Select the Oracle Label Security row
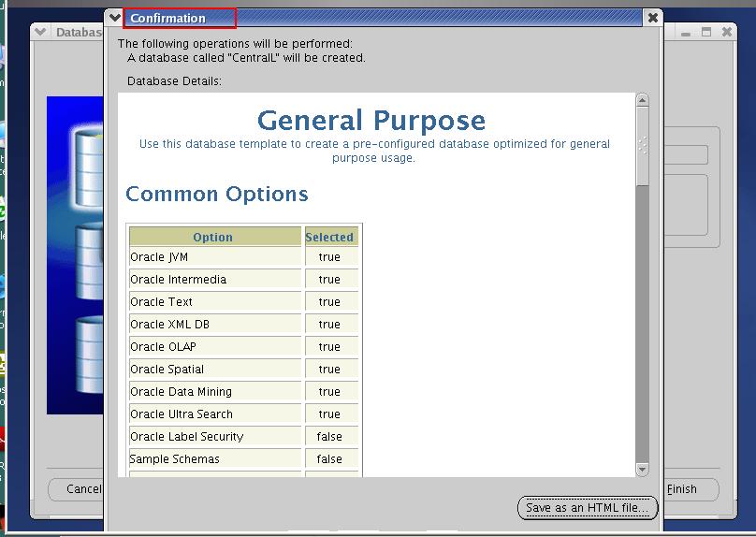The width and height of the screenshot is (756, 537). click(x=215, y=437)
